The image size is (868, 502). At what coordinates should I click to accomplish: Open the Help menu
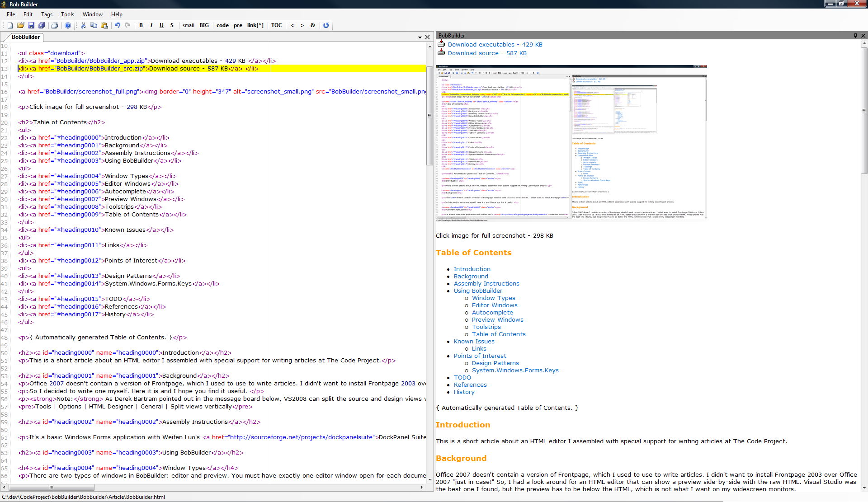(117, 14)
